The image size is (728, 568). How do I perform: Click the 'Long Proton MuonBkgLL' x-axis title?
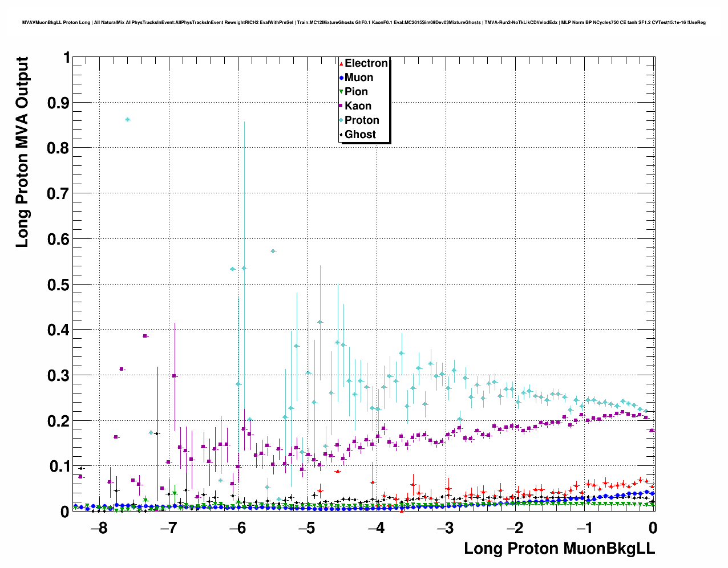559,549
